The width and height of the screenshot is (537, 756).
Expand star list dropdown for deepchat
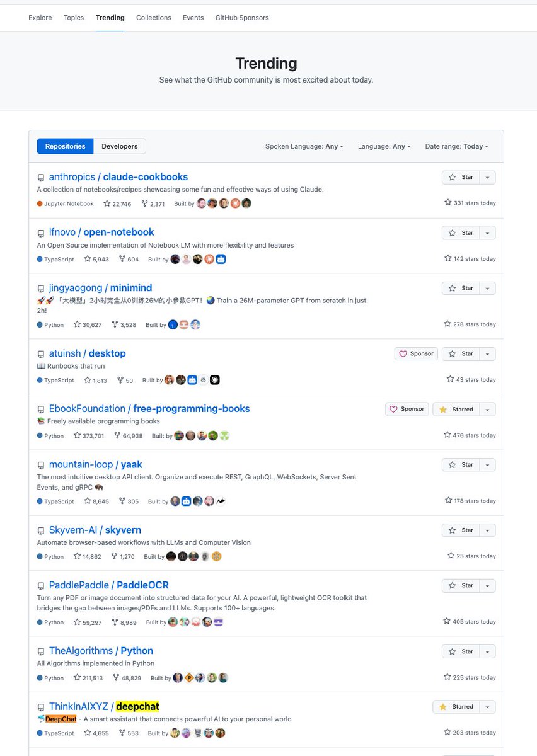(x=488, y=707)
